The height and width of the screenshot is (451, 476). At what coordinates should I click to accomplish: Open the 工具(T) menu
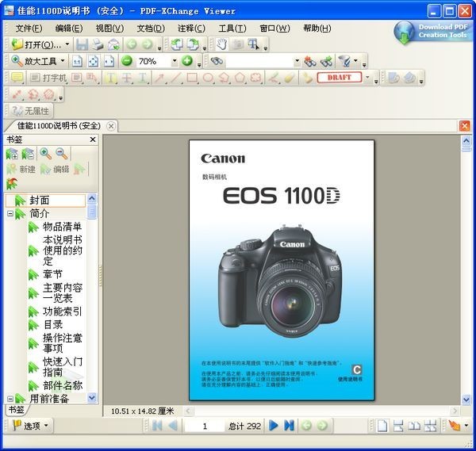click(232, 29)
